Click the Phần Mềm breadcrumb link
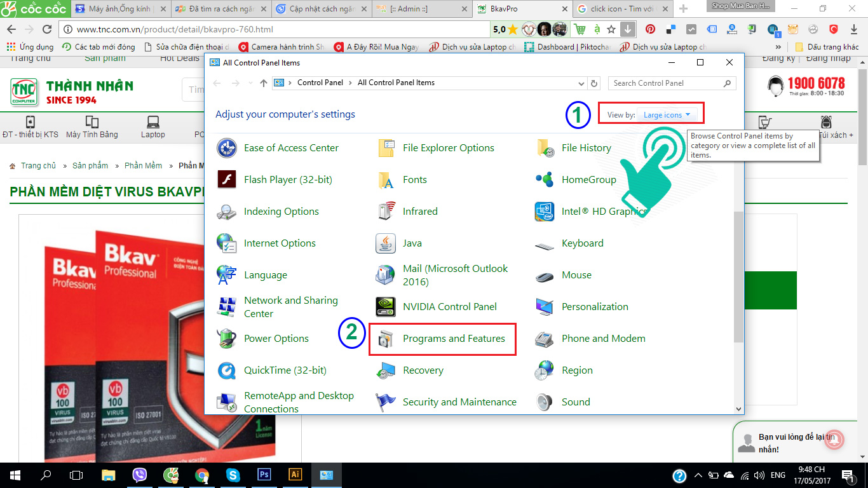868x488 pixels. (x=143, y=165)
